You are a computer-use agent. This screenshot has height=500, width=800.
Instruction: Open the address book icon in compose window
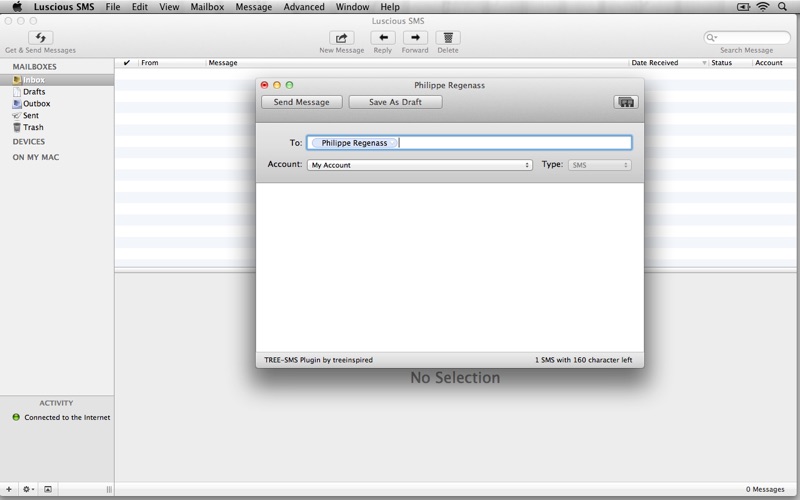(626, 102)
